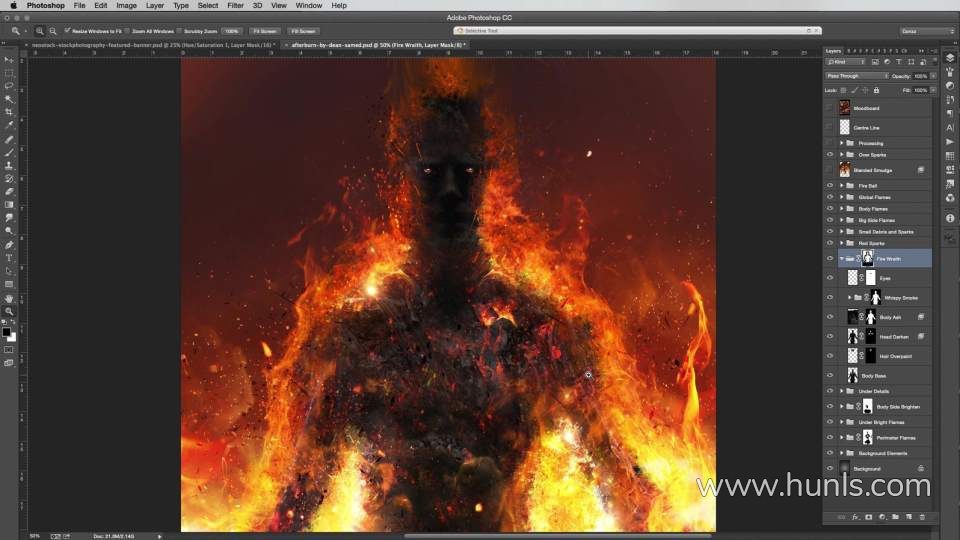Expand the Under Details group
This screenshot has width=960, height=540.
pos(842,391)
